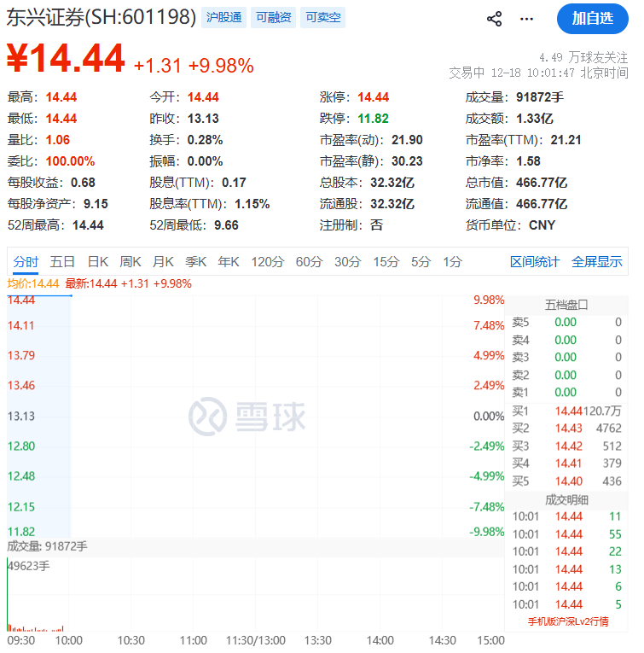Select the 季K chart tab
The image size is (644, 653).
[x=196, y=262]
